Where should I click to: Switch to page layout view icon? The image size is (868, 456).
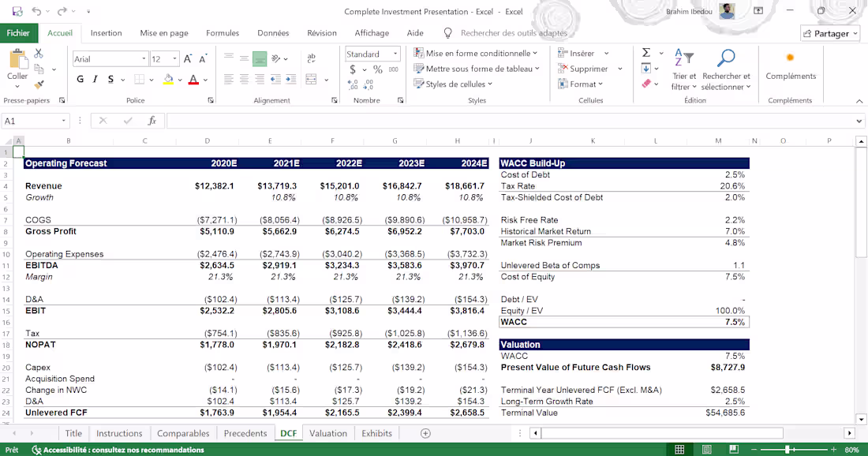[x=706, y=448]
